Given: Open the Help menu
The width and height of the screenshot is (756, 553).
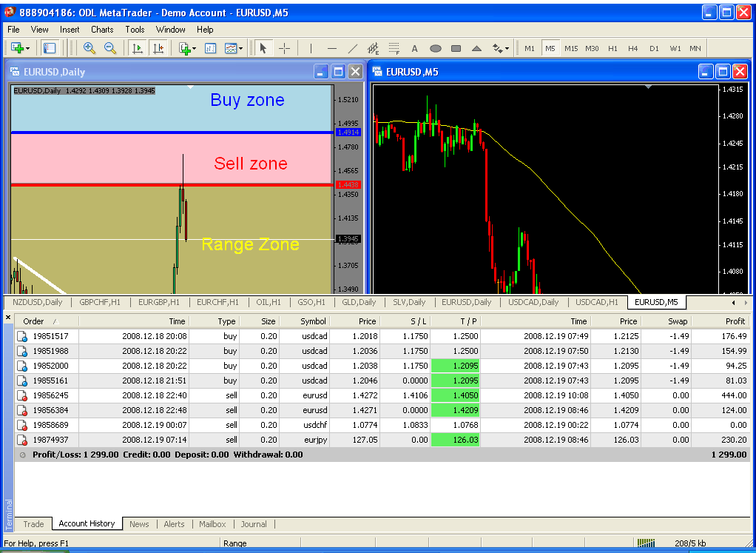Looking at the screenshot, I should pyautogui.click(x=205, y=30).
